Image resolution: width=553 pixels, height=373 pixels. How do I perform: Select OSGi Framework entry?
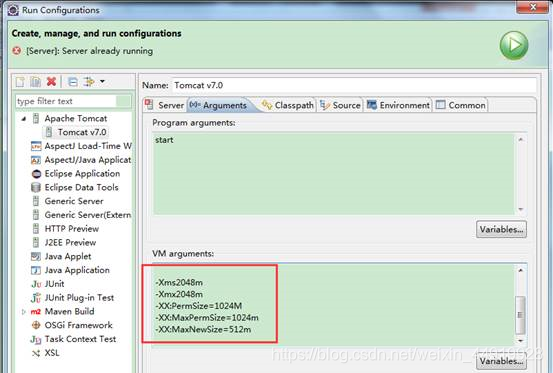coord(78,325)
